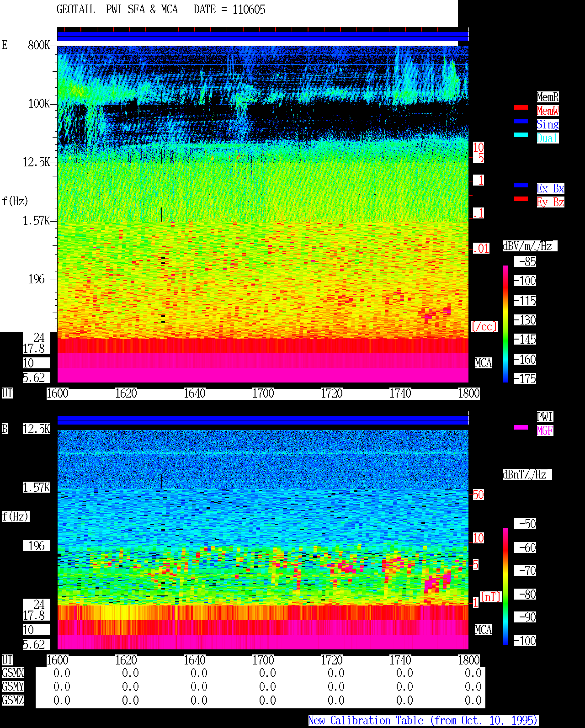Viewport: 585px width, 728px height.
Task: Click the New Calibration Table link
Action: coord(423,721)
